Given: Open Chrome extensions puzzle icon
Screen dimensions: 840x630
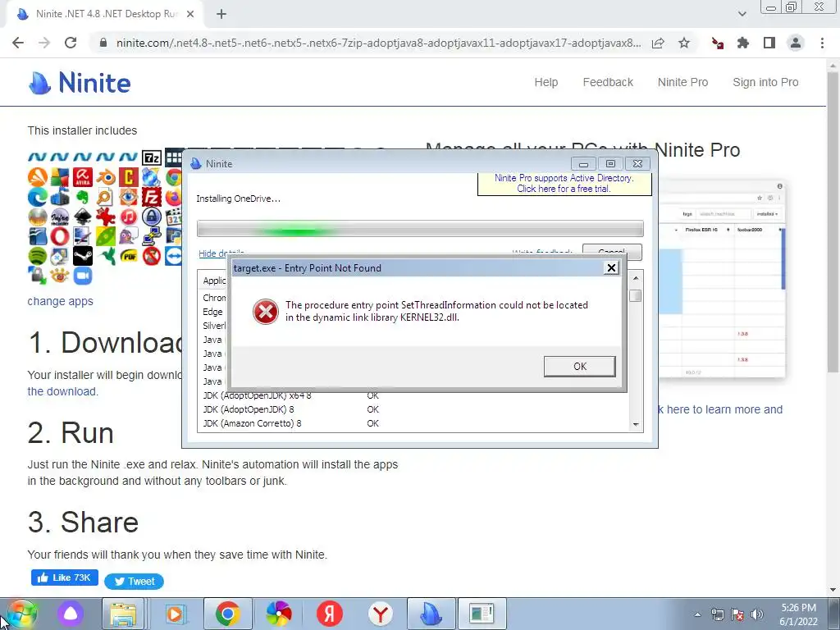Looking at the screenshot, I should (x=743, y=43).
